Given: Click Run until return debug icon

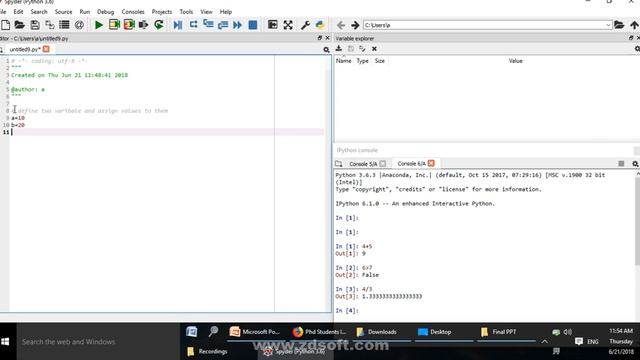Looking at the screenshot, I should tap(223, 25).
